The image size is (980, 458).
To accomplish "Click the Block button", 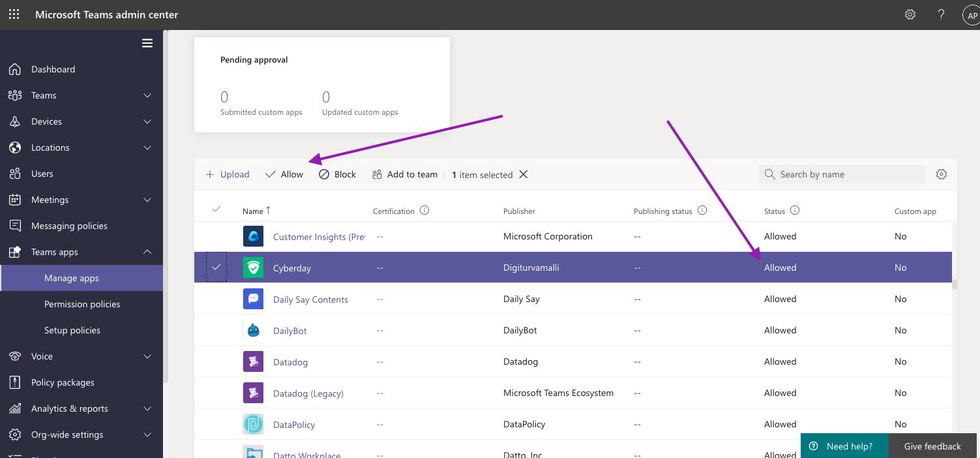I will coord(337,174).
